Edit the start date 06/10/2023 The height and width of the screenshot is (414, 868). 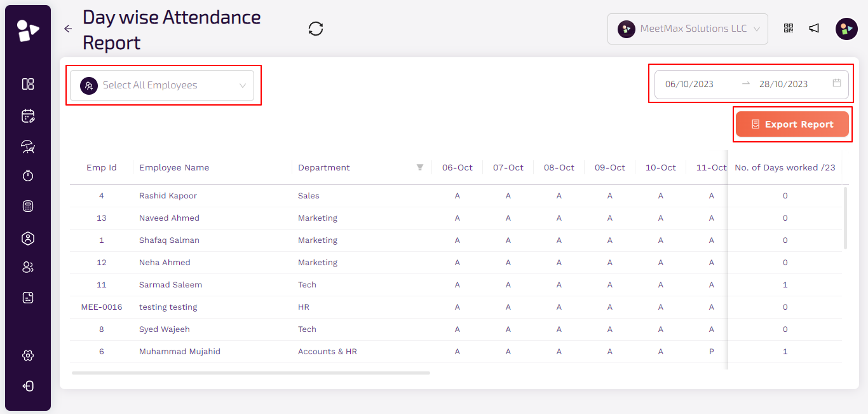[689, 84]
